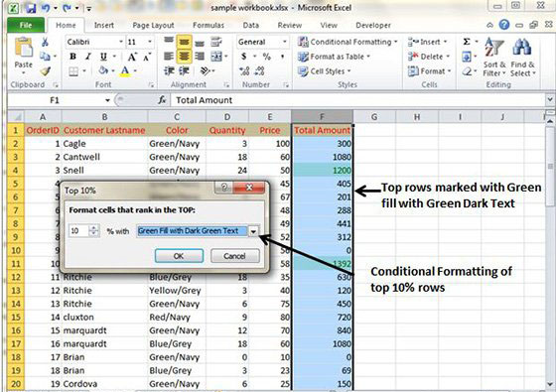This screenshot has width=556, height=392.
Task: Open the Green Fill format dropdown in dialog
Action: [x=253, y=231]
